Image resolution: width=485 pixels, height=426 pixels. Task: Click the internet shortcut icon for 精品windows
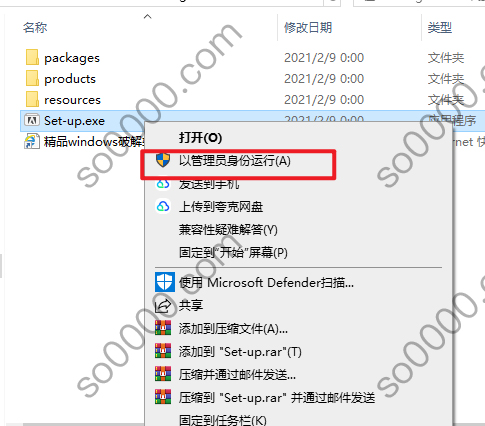pyautogui.click(x=32, y=141)
